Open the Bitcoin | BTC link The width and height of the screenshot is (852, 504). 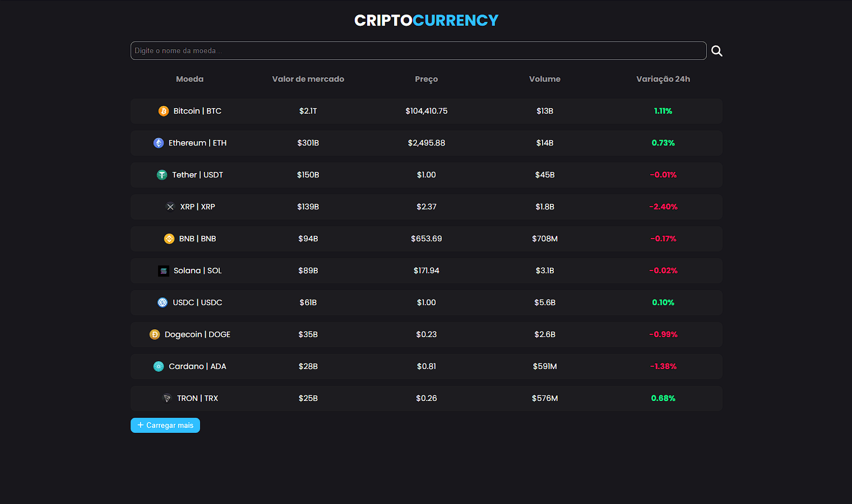tap(197, 111)
